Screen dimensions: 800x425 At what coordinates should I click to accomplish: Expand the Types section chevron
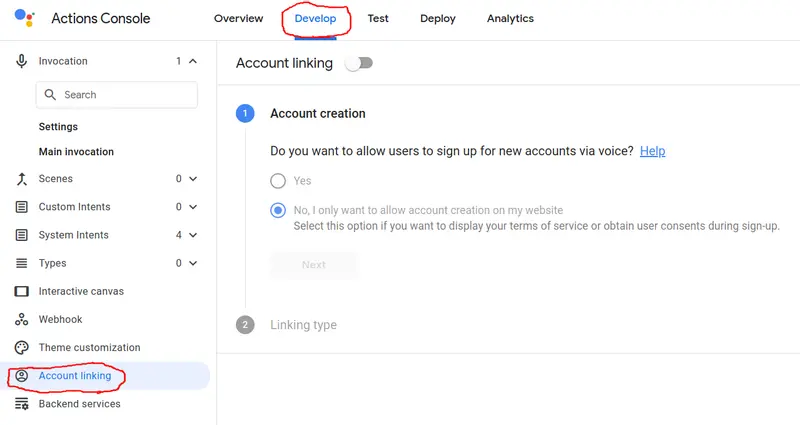(x=193, y=263)
